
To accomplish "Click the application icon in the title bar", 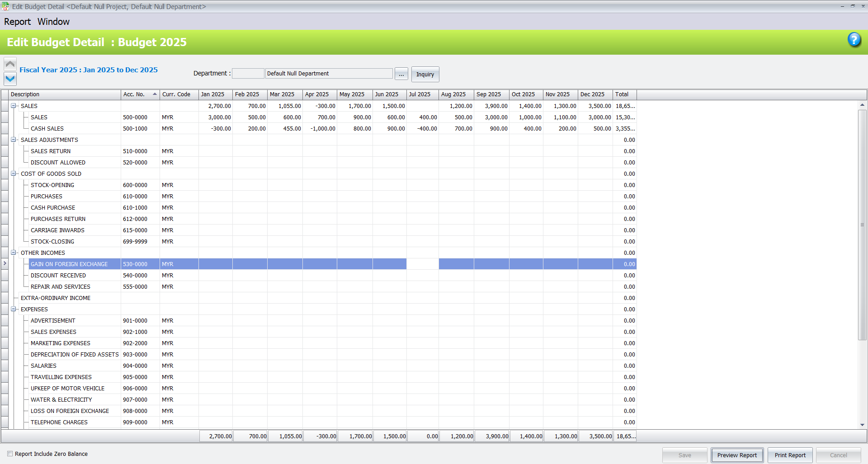I will click(x=5, y=6).
